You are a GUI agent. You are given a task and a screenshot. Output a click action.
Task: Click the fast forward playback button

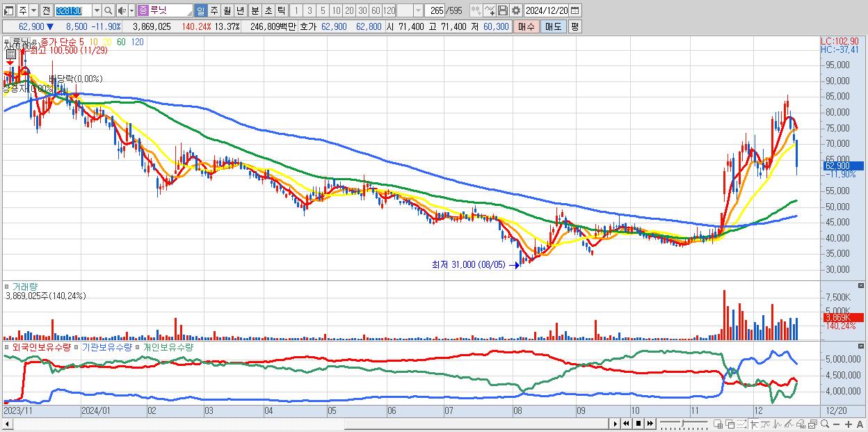[x=650, y=424]
